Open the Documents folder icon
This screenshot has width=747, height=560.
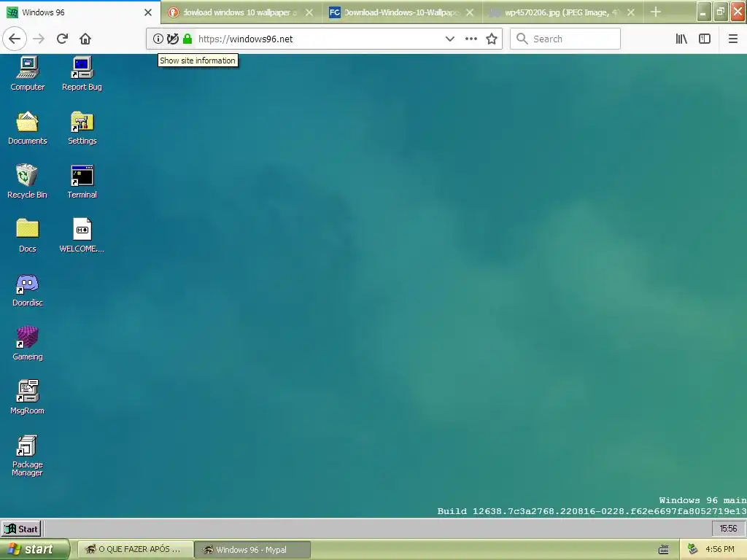click(x=28, y=128)
